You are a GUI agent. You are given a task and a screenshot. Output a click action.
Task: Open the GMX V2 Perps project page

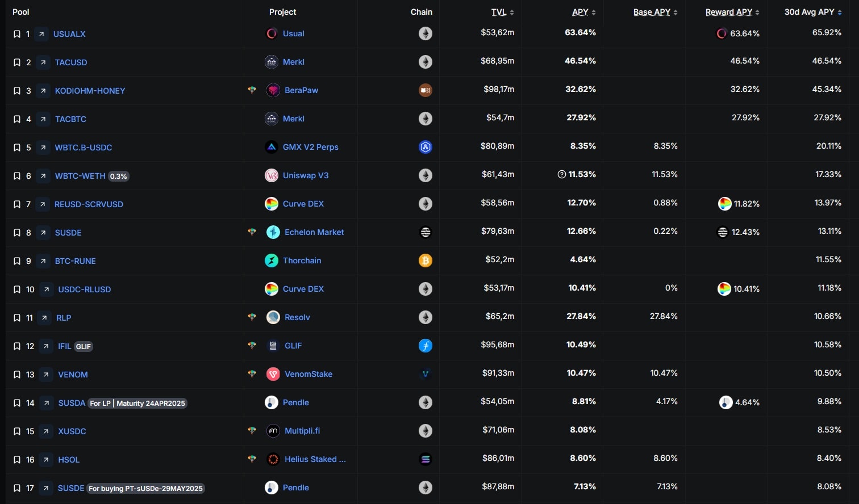(x=310, y=147)
